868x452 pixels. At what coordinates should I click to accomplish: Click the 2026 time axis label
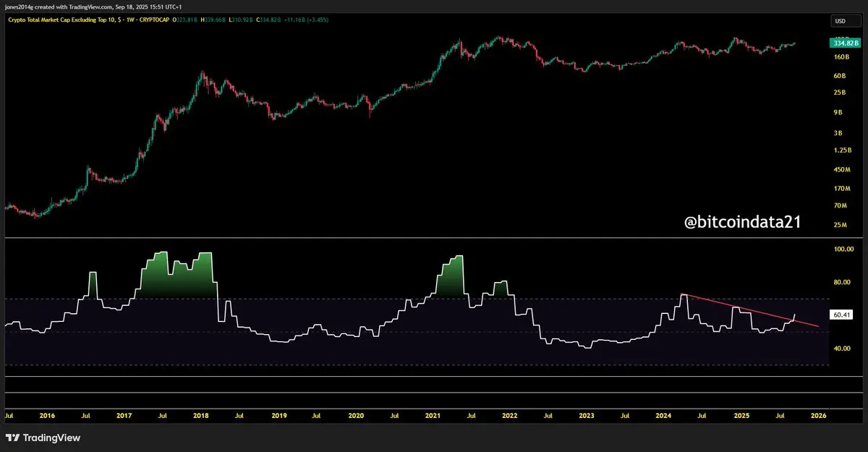click(818, 417)
